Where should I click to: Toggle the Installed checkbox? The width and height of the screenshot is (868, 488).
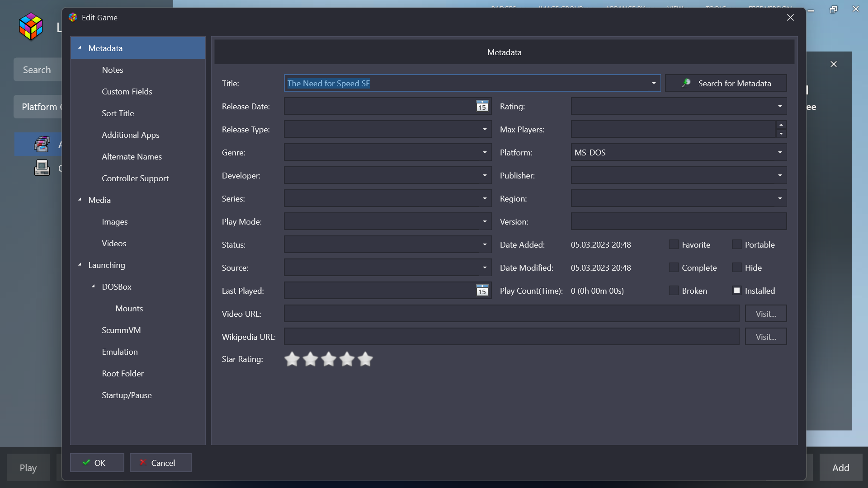[x=737, y=291]
